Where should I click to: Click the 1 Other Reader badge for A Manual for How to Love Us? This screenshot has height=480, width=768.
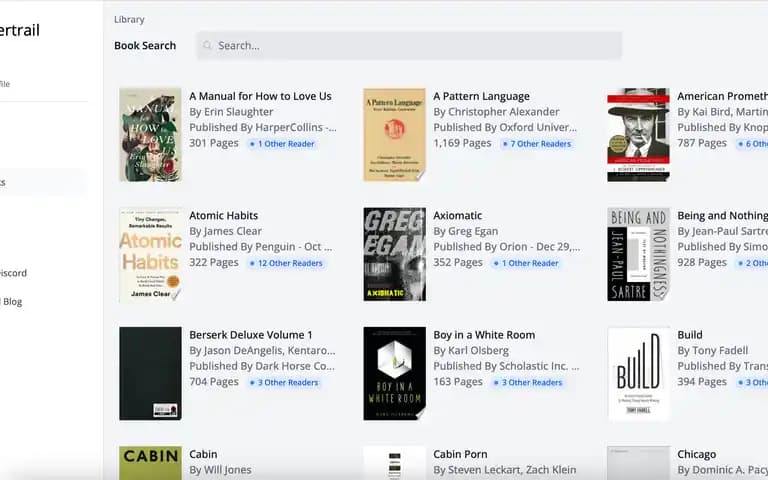point(282,144)
